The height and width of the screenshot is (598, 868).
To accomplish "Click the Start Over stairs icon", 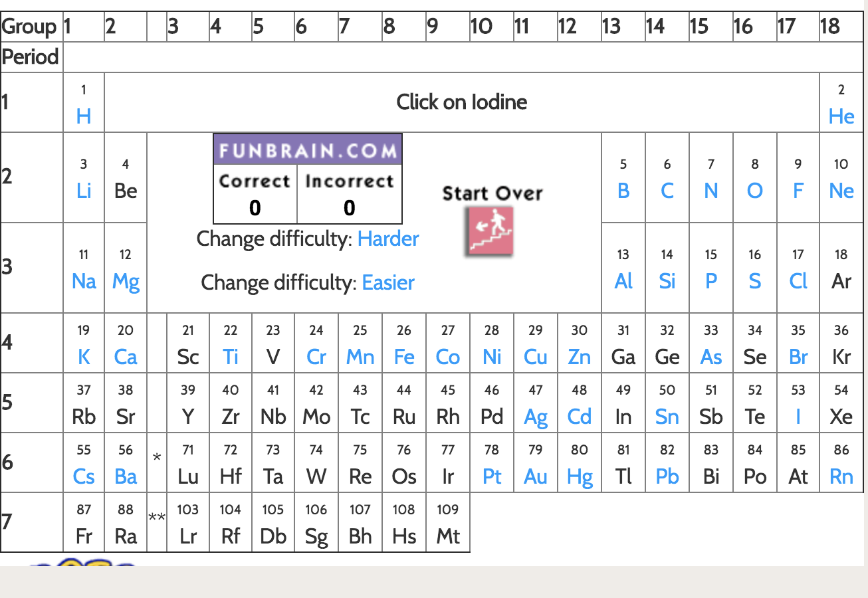I will coord(491,231).
